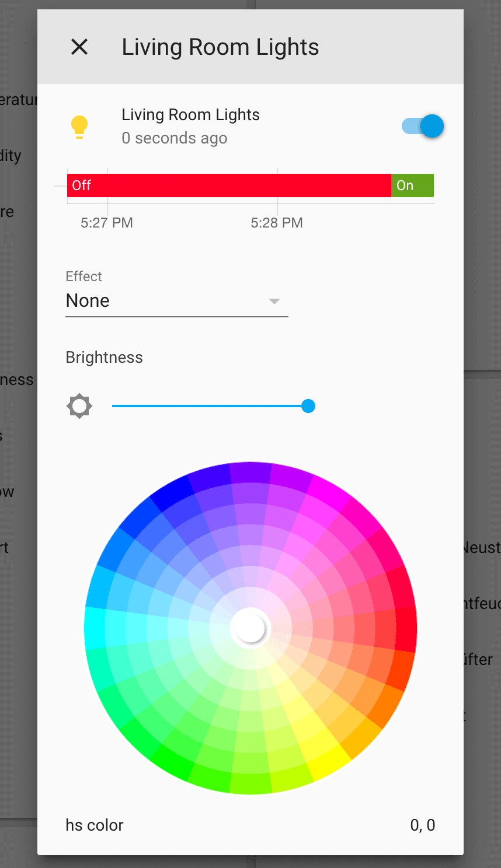The height and width of the screenshot is (868, 501).
Task: Select white center of the color wheel
Action: pyautogui.click(x=251, y=628)
